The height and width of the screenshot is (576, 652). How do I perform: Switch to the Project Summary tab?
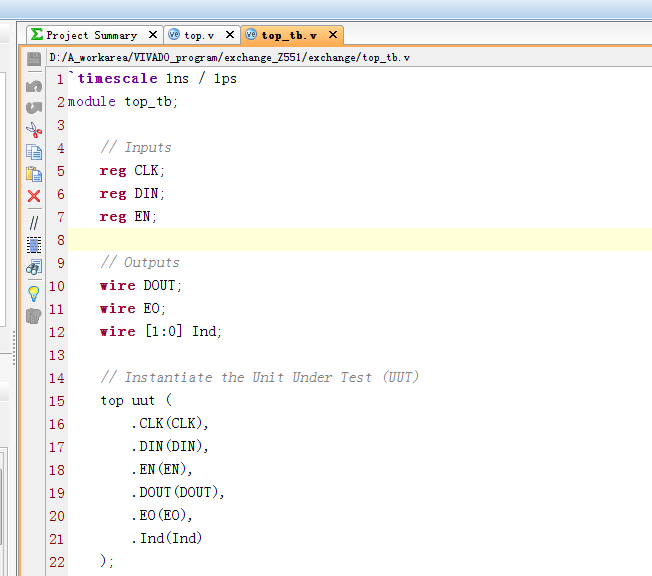pyautogui.click(x=91, y=35)
